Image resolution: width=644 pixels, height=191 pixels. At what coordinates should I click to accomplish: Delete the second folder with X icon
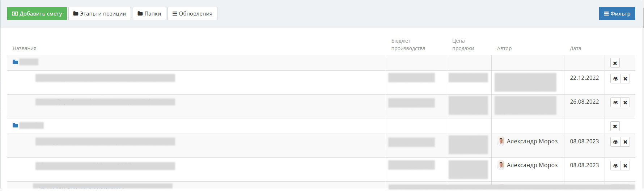point(615,126)
